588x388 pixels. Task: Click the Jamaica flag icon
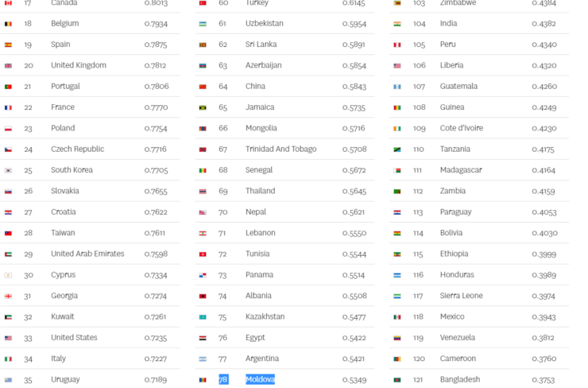(203, 107)
